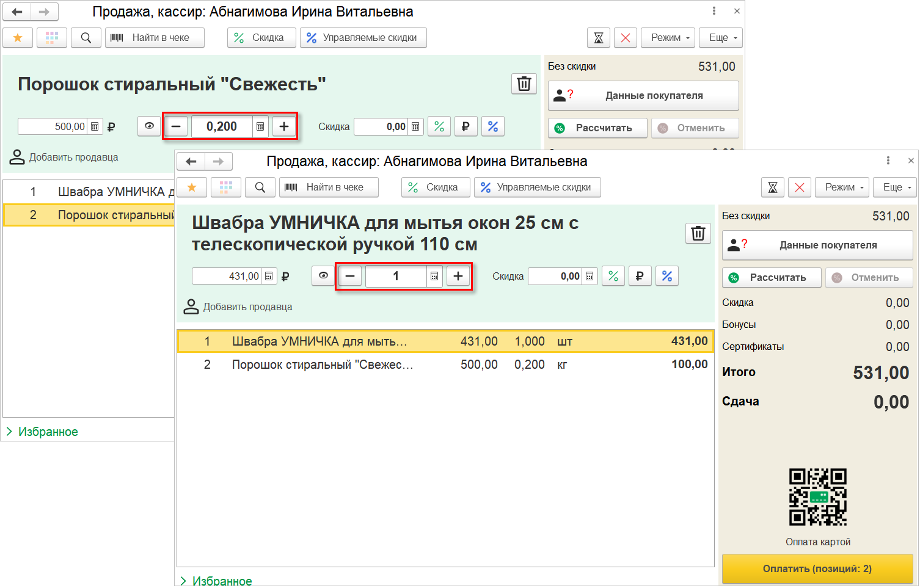Delete Порошок стиральный item with trash icon
Viewport: 920px width, 588px height.
524,84
